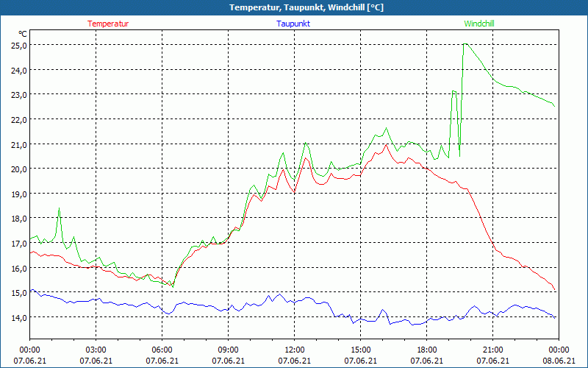Viewport: 588px width, 368px height.
Task: Click the Windchill peak at 25 °C
Action: (x=465, y=44)
